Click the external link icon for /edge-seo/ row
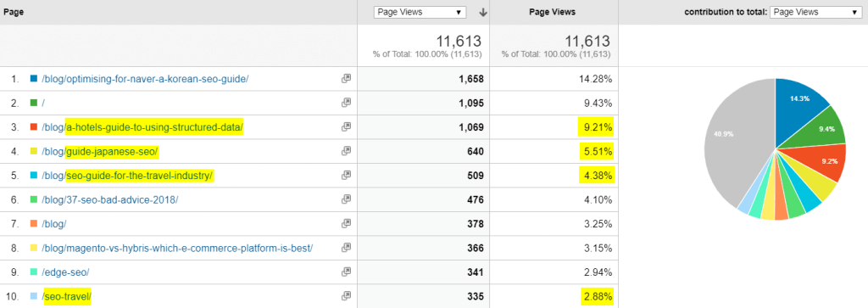 point(346,272)
